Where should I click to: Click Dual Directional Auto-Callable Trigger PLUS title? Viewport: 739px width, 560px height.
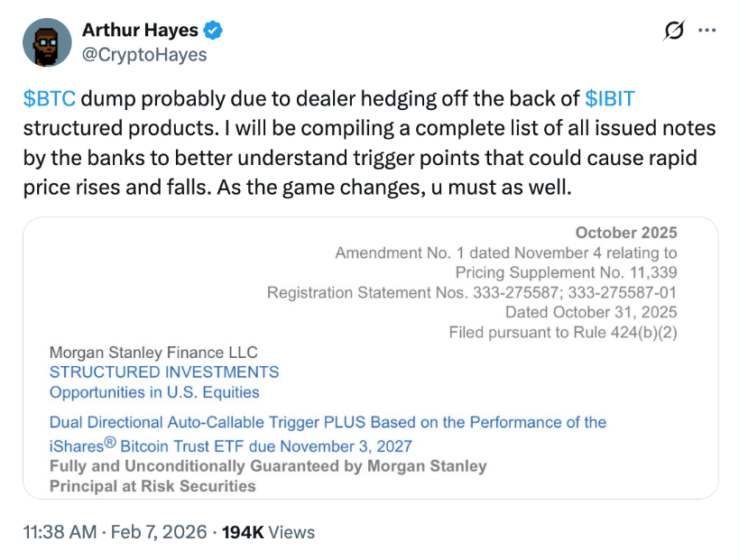(x=328, y=422)
